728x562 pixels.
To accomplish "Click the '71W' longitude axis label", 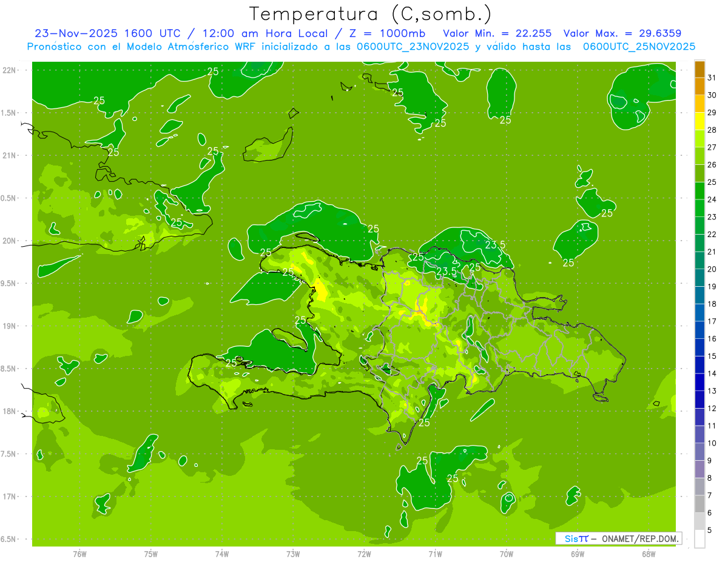I will click(x=435, y=554).
